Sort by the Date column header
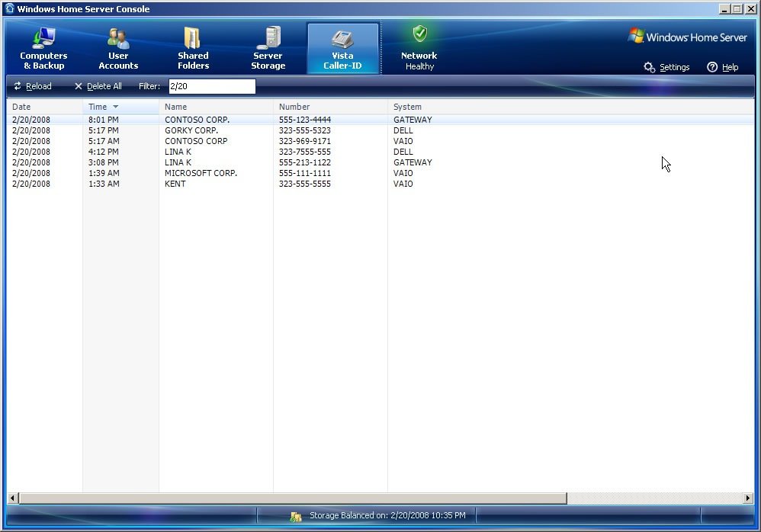This screenshot has width=761, height=532. click(45, 107)
